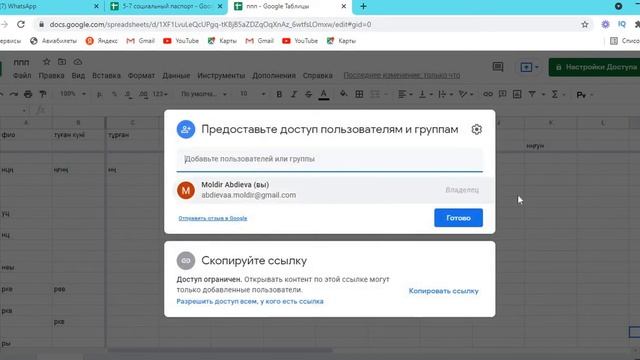Open font size 10 dropdown

click(252, 94)
